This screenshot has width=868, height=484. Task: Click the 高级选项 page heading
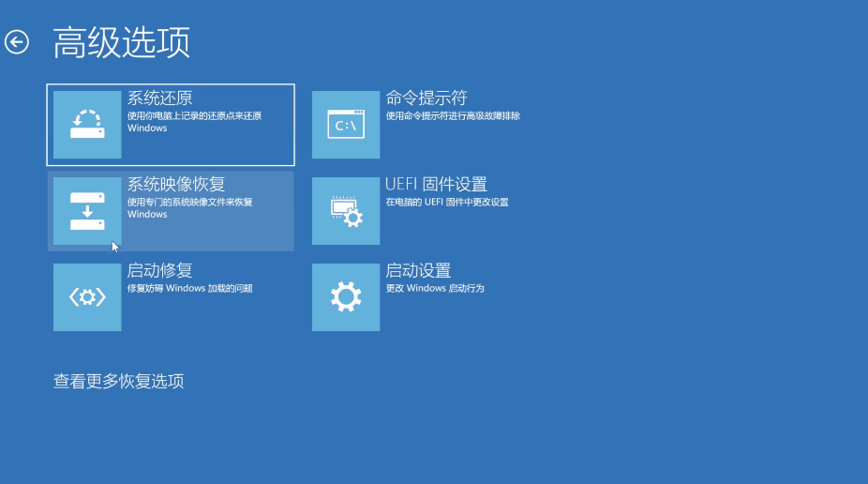(121, 42)
